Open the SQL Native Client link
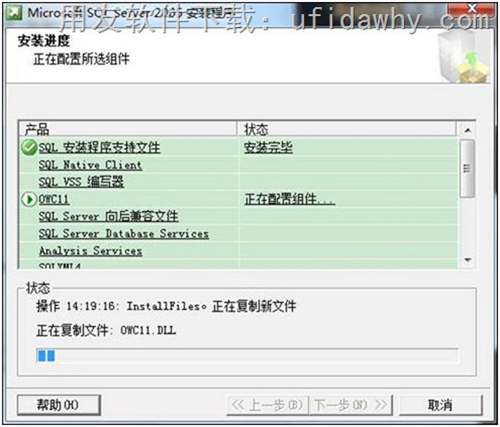 pyautogui.click(x=90, y=165)
